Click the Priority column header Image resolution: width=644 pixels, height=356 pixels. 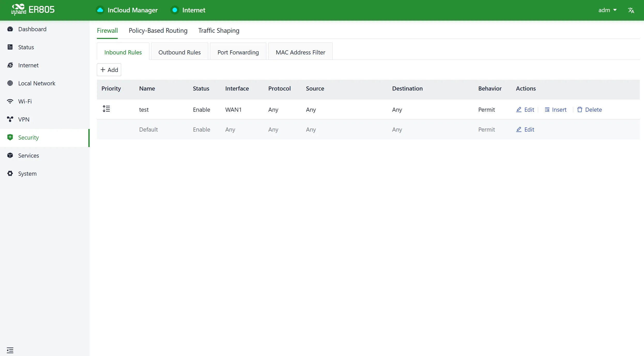pos(111,88)
